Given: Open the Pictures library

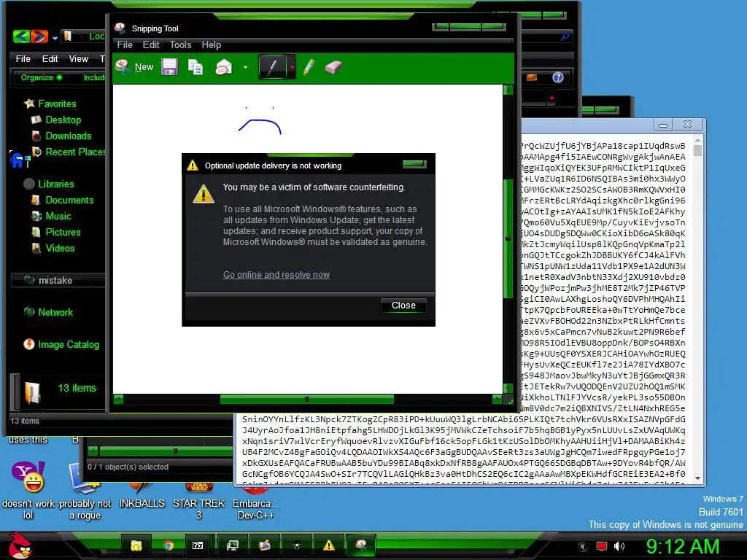Looking at the screenshot, I should click(55, 233).
